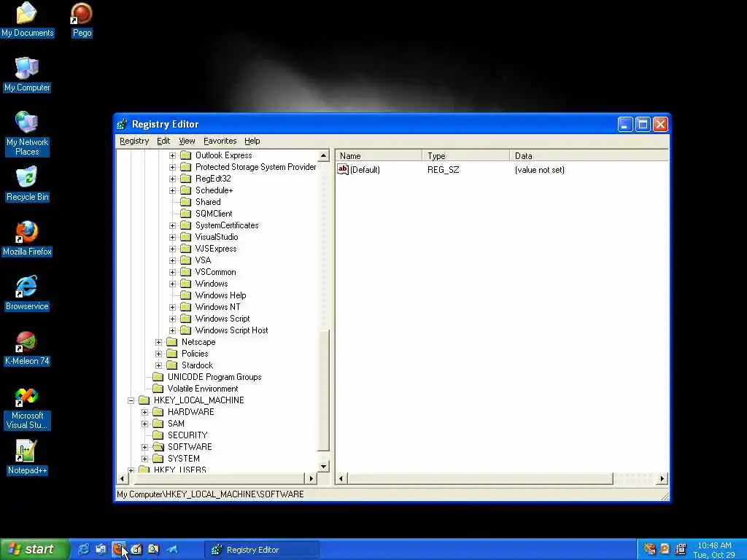This screenshot has width=747, height=560.
Task: Select the Windows Help key
Action: pyautogui.click(x=220, y=295)
